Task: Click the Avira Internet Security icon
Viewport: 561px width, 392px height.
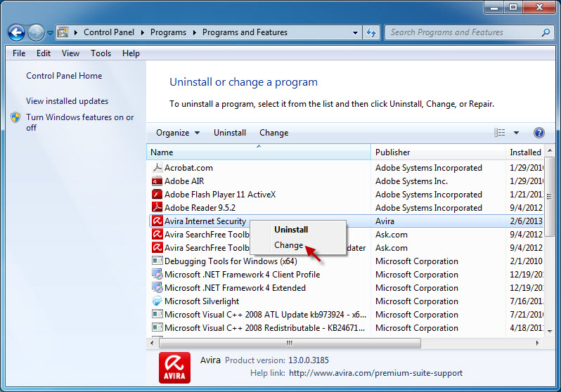Action: (157, 221)
